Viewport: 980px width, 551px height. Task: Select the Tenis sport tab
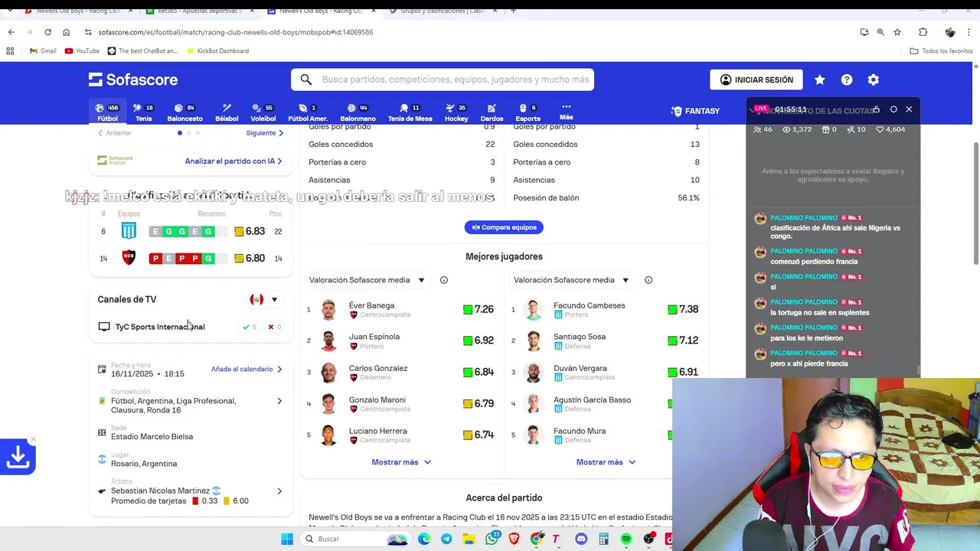click(x=143, y=112)
